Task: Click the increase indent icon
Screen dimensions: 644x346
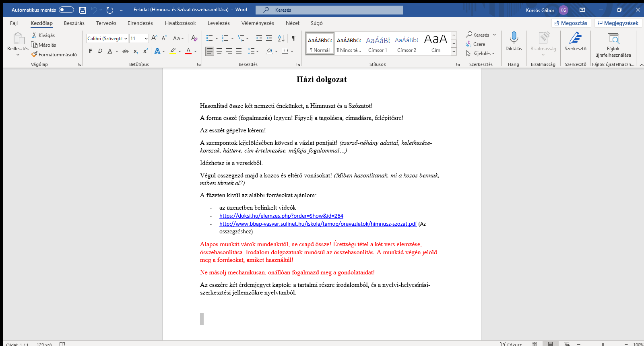Action: (x=269, y=38)
